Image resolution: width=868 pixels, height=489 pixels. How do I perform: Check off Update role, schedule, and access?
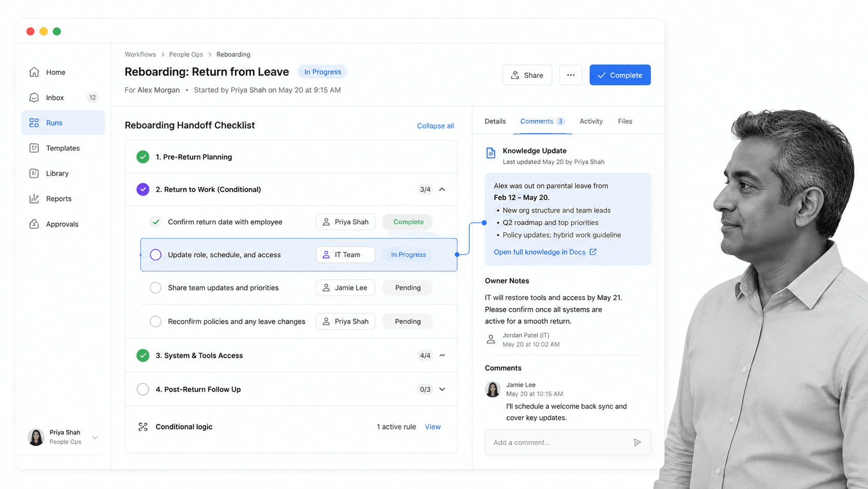click(x=156, y=255)
